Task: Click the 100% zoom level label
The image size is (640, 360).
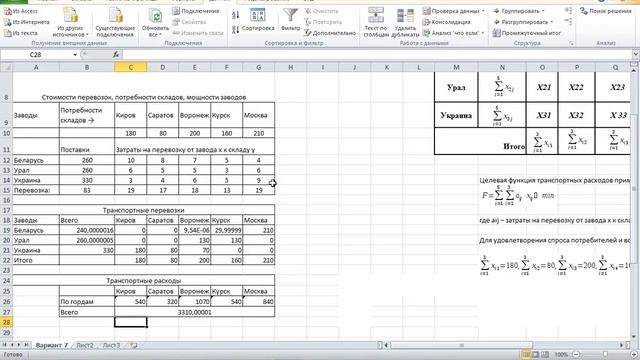Action: coord(562,355)
